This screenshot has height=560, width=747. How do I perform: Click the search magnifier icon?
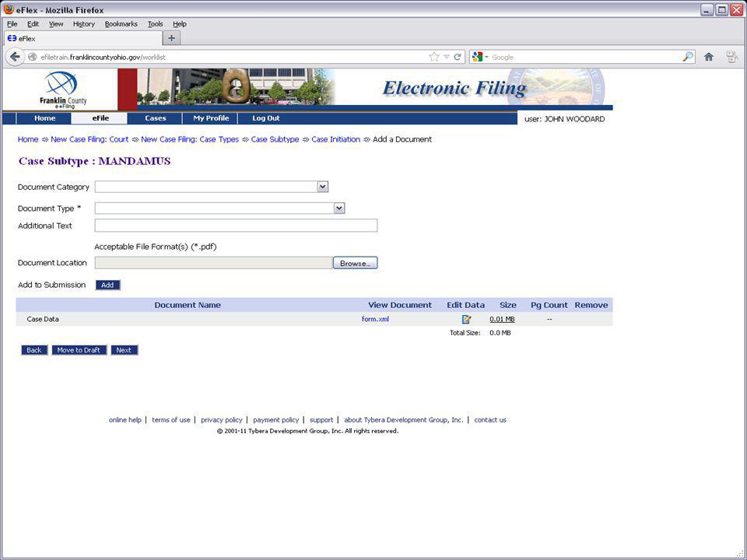click(x=687, y=57)
